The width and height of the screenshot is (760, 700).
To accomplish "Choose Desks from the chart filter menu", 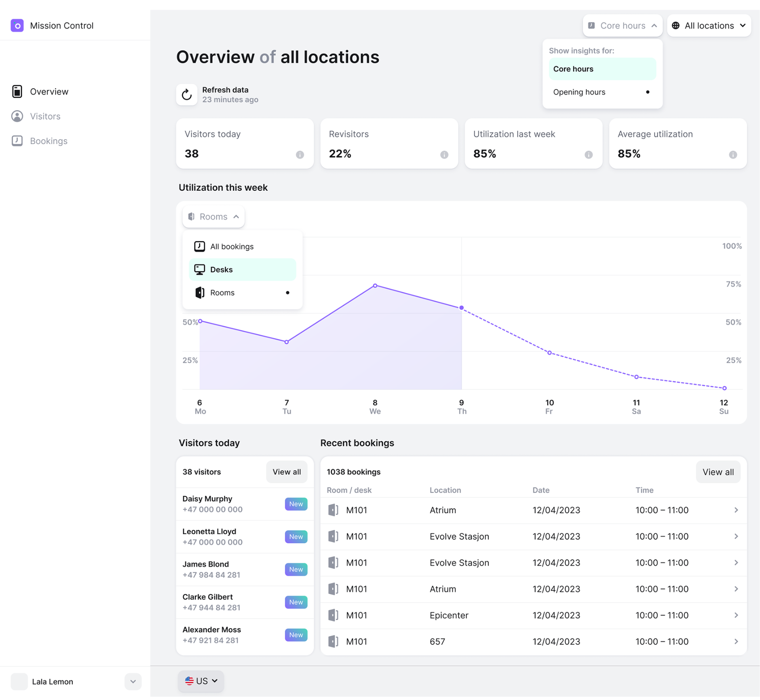I will 242,269.
